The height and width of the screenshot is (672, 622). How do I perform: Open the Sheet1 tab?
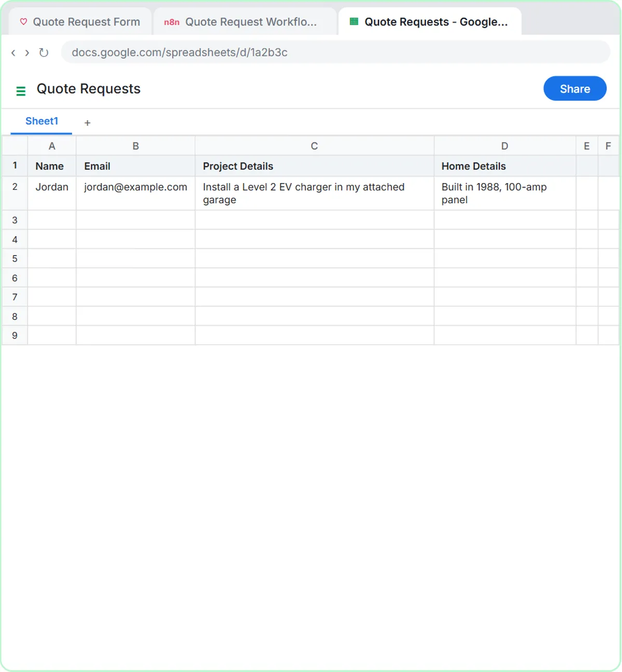pos(41,121)
